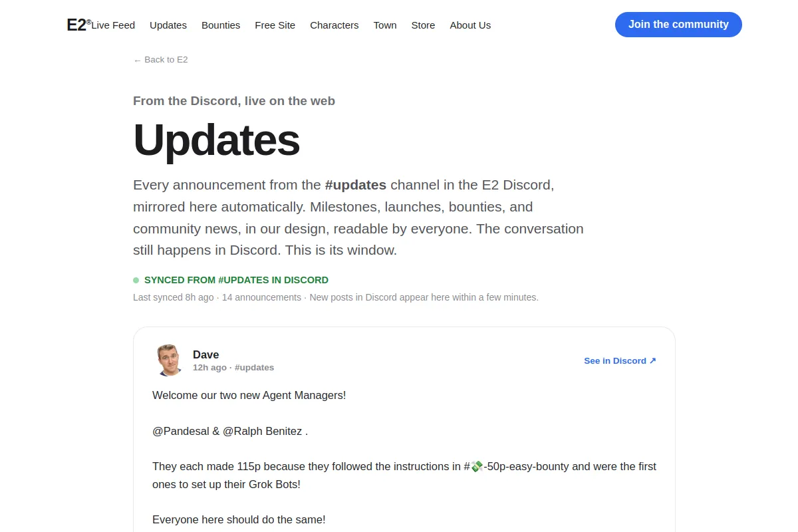Open Dave's post via See in Discord
Screen dimensions: 798x532
pos(620,361)
